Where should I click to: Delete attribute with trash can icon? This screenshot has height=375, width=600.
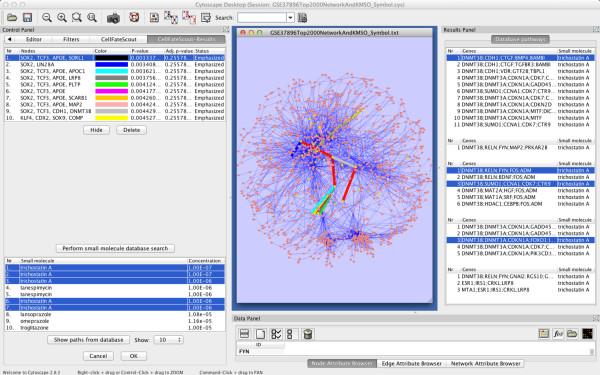[307, 334]
